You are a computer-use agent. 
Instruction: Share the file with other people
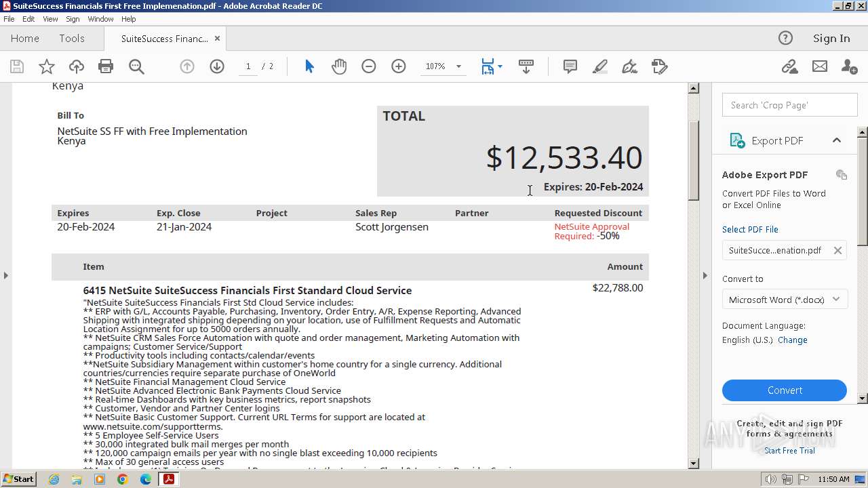849,66
